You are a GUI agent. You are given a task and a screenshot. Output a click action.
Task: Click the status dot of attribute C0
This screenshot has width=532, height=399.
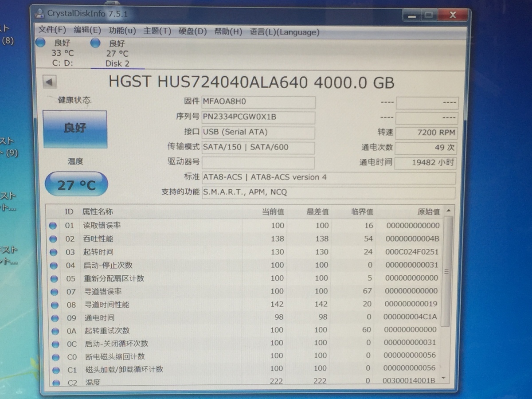(x=55, y=357)
